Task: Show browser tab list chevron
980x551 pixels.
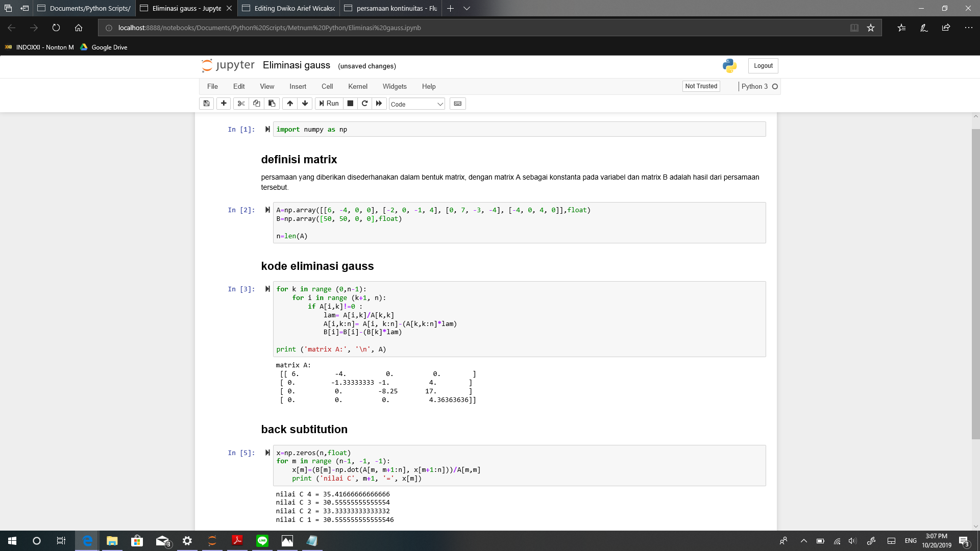Action: coord(467,8)
